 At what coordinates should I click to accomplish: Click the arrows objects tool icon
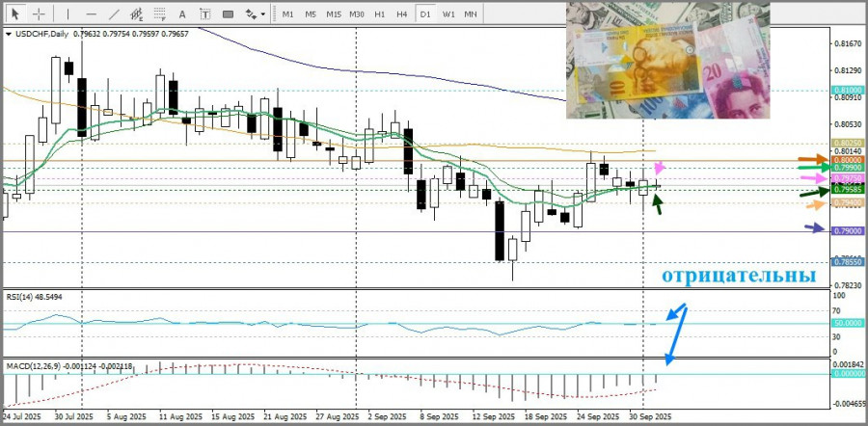pyautogui.click(x=251, y=13)
